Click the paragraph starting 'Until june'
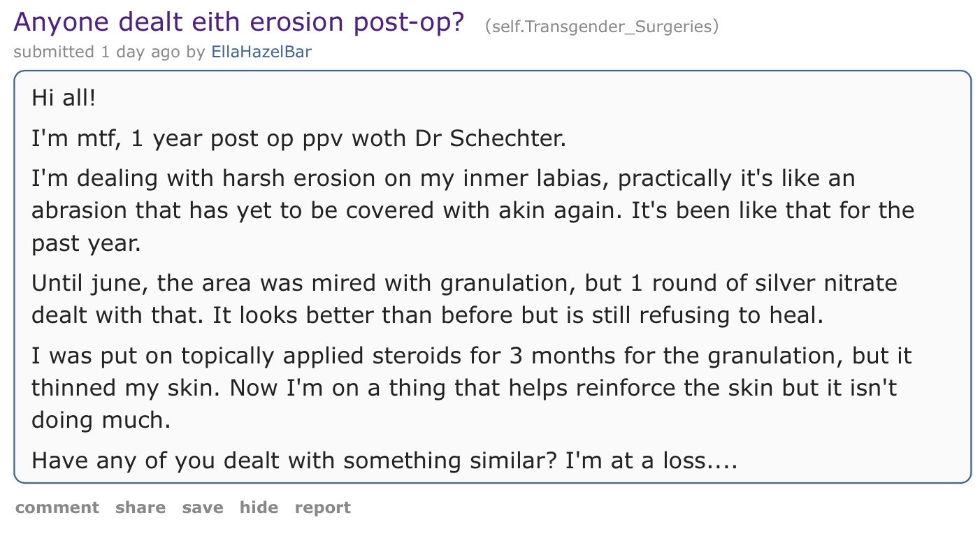980x534 pixels. point(464,299)
